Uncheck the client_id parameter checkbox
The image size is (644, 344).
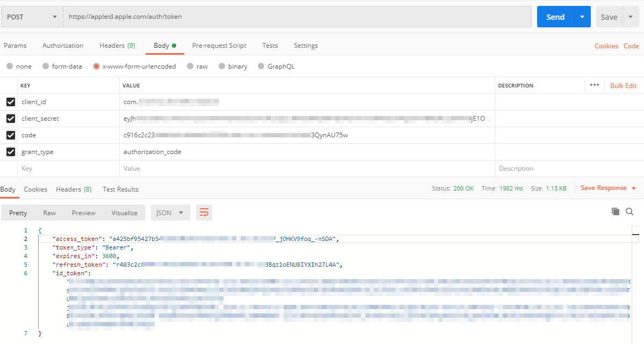(x=11, y=102)
